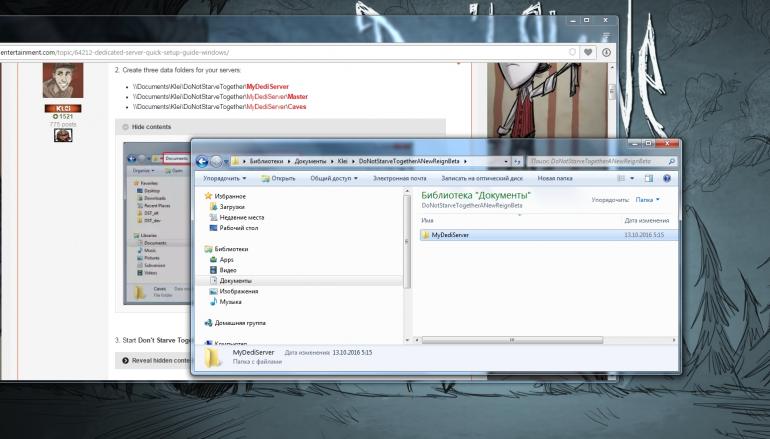This screenshot has height=439, width=770.
Task: Collapse the Hide contents spoiler
Action: point(151,127)
